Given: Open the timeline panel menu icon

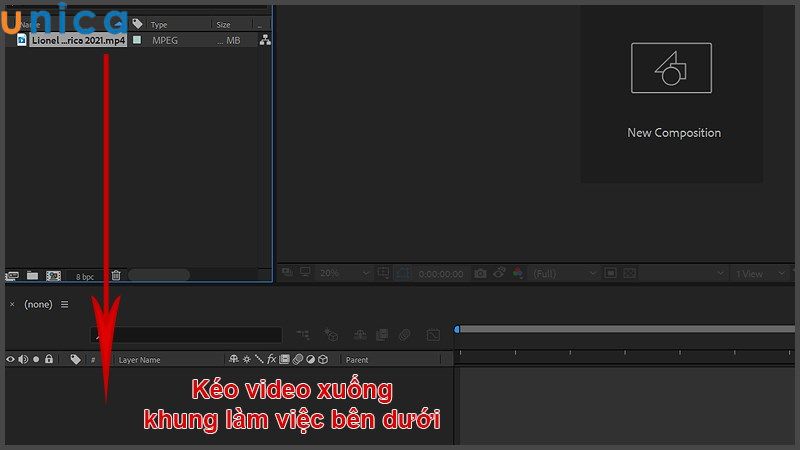Looking at the screenshot, I should pos(65,305).
